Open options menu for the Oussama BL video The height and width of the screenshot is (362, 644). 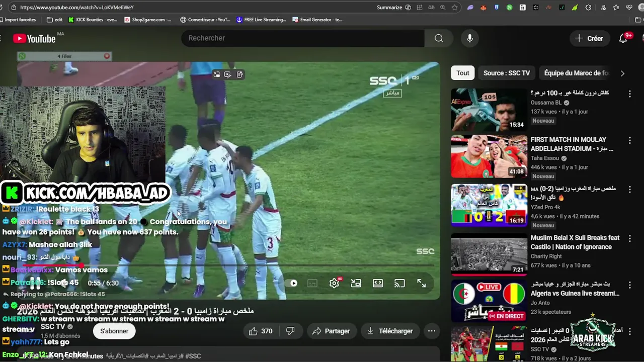[x=629, y=94]
